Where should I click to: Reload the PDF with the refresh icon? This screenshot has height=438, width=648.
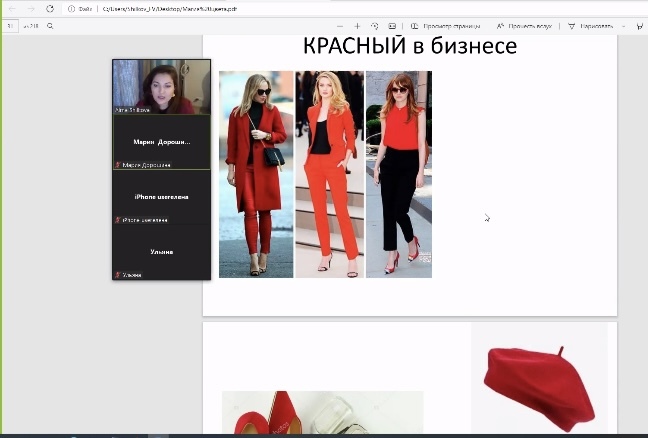pos(50,9)
